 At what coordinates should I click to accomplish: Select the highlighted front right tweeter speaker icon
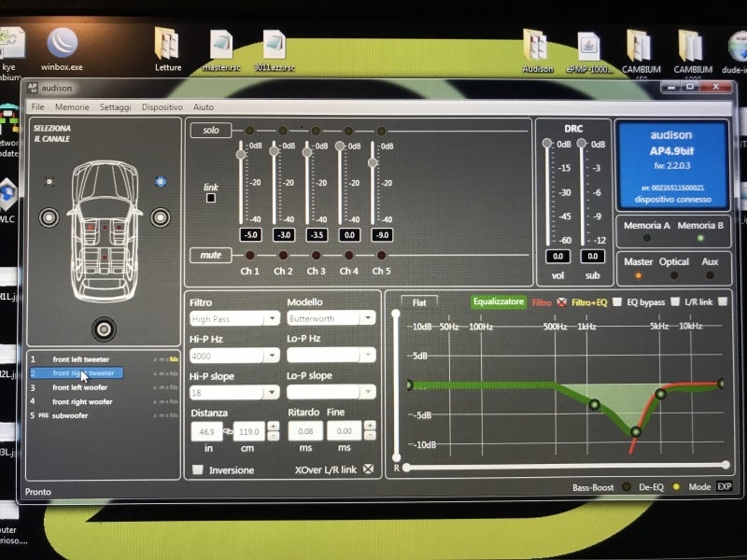point(161,181)
